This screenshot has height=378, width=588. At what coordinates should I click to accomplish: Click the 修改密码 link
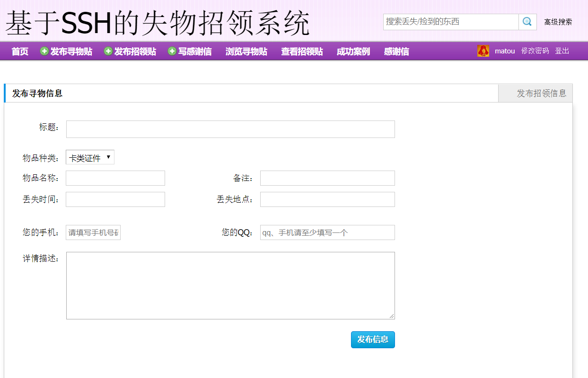click(535, 51)
